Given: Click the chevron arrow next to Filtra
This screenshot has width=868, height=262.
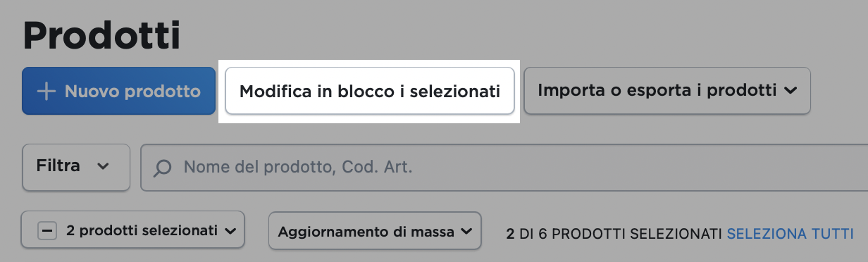Looking at the screenshot, I should pyautogui.click(x=103, y=167).
